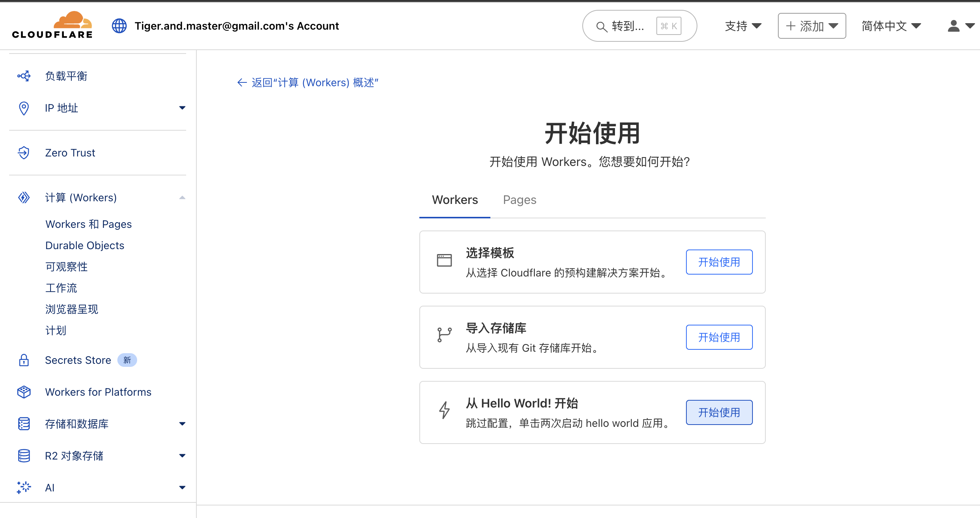Open Durable Objects menu item
This screenshot has height=518, width=980.
[x=84, y=245]
